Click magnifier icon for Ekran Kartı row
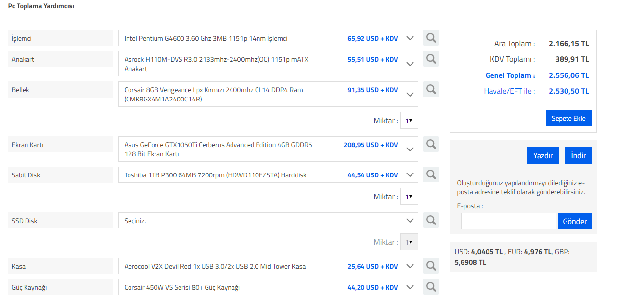644x299 pixels. tap(431, 144)
